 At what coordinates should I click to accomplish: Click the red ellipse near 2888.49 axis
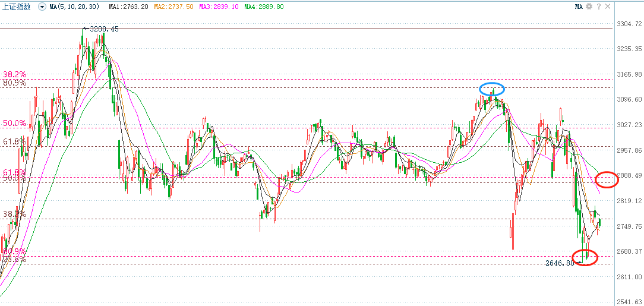coord(607,179)
